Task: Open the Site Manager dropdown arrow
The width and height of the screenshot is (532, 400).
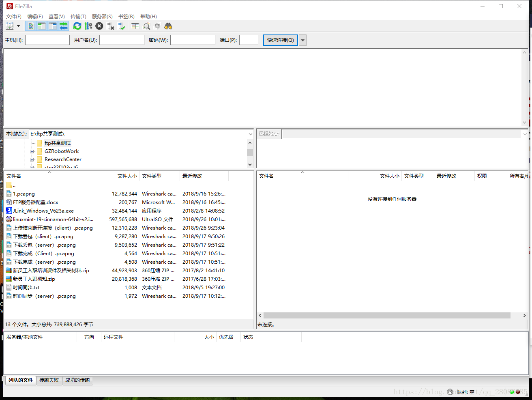Action: tap(18, 26)
